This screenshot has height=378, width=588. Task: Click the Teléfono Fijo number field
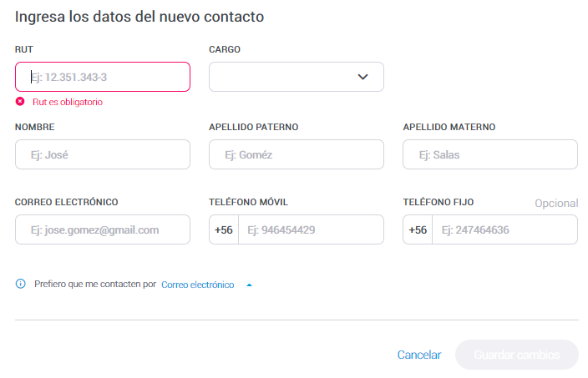[504, 229]
